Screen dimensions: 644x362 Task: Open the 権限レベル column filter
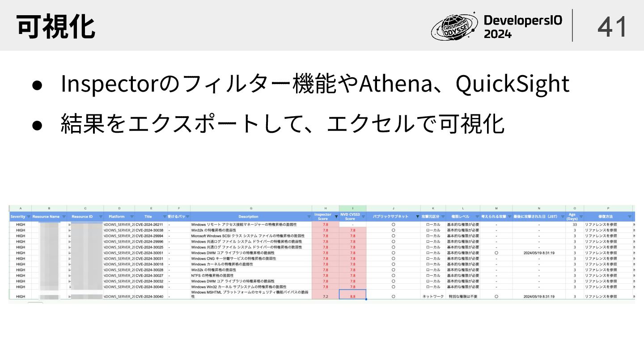[477, 217]
